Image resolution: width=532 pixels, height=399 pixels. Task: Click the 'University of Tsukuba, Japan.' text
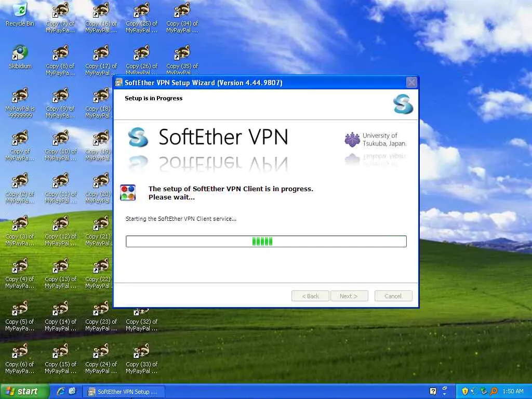384,139
